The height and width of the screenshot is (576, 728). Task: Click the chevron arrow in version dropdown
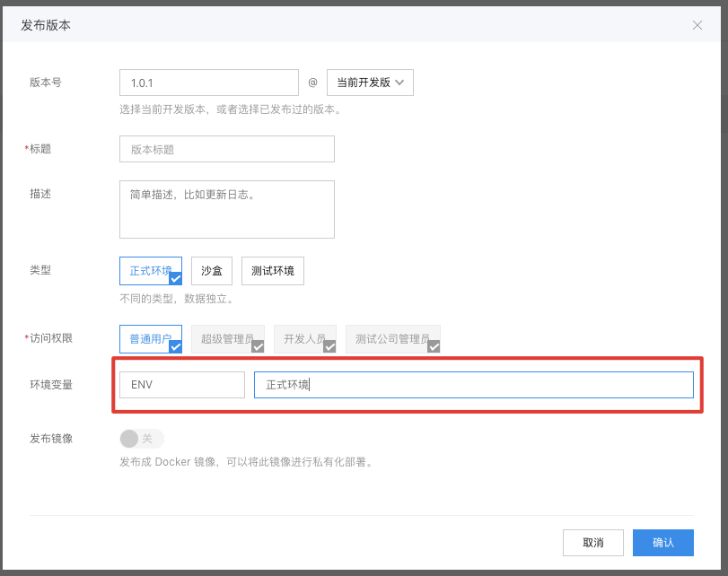pyautogui.click(x=400, y=83)
